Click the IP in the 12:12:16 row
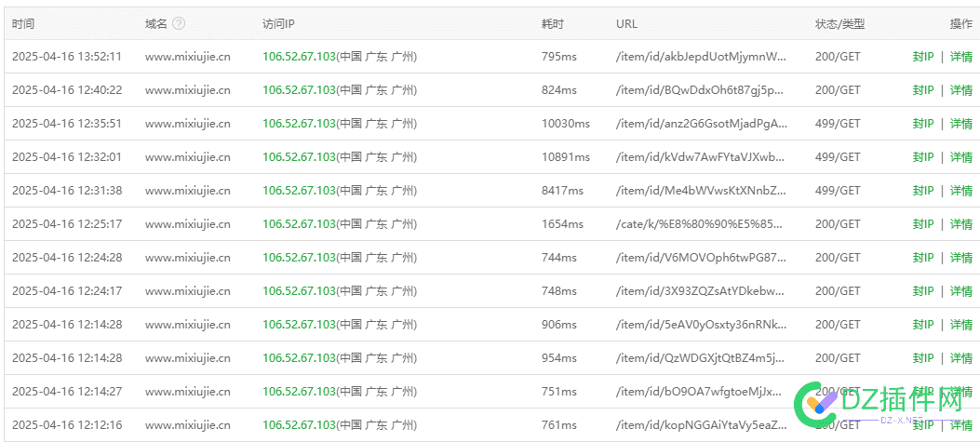980x442 pixels. click(x=299, y=425)
